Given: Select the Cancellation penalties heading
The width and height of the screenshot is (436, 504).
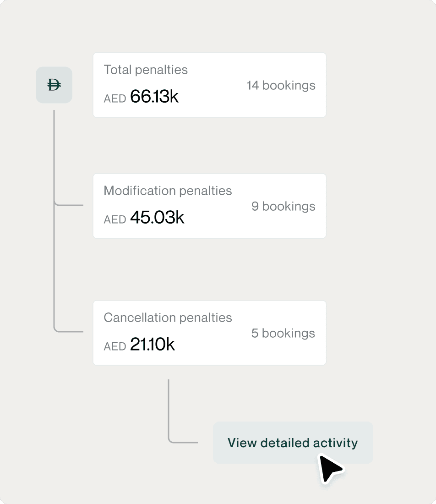Looking at the screenshot, I should coord(168,318).
